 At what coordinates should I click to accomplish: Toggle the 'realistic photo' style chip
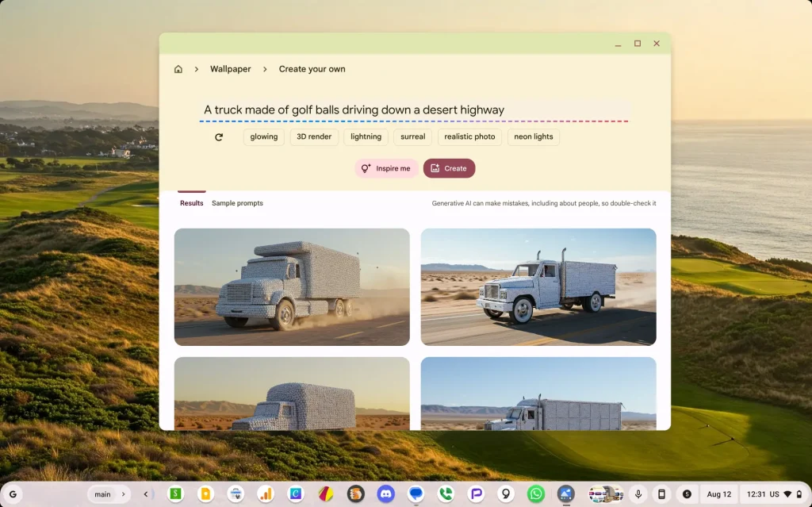pos(469,137)
